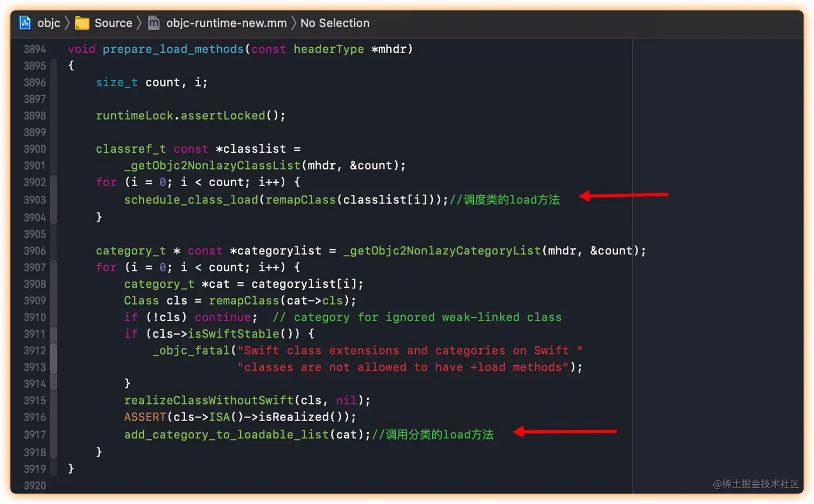Click string "classes are not allowed" line

[403, 367]
